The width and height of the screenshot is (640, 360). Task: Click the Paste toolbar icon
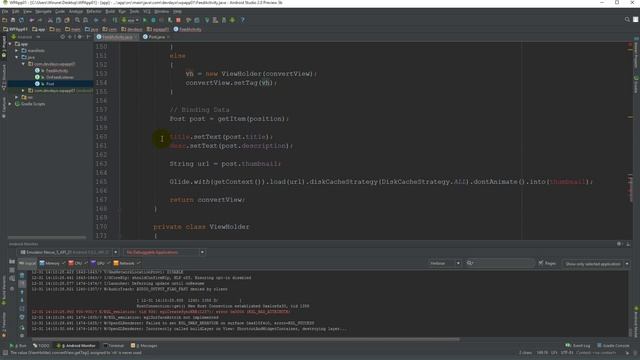67,20
